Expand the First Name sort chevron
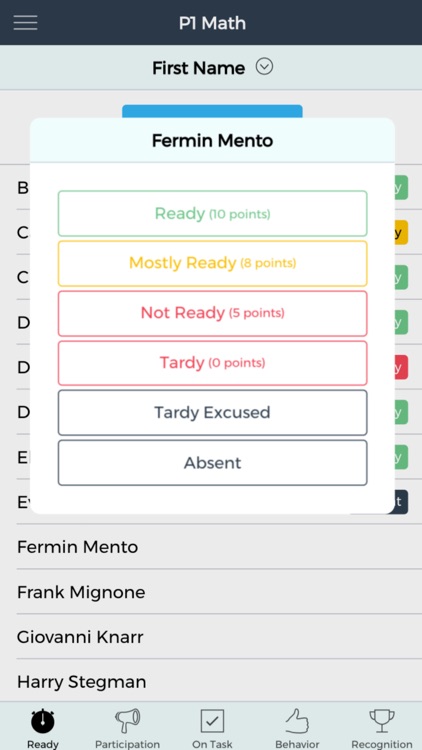The width and height of the screenshot is (422, 750). point(264,67)
